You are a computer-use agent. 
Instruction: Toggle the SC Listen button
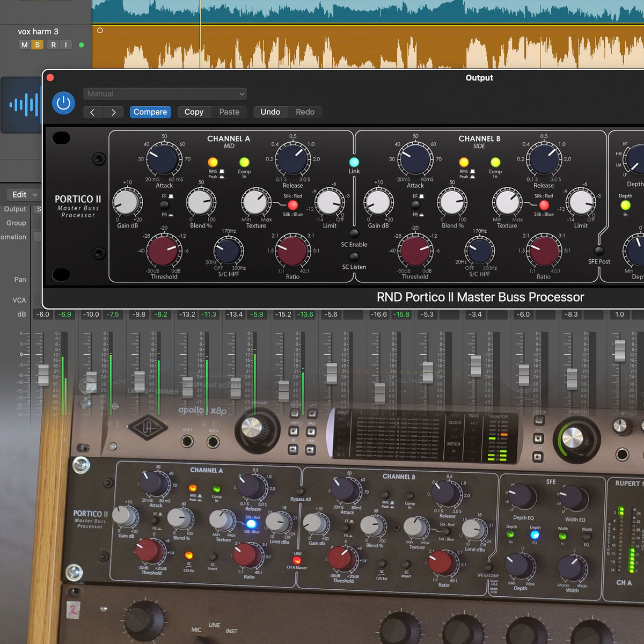354,257
